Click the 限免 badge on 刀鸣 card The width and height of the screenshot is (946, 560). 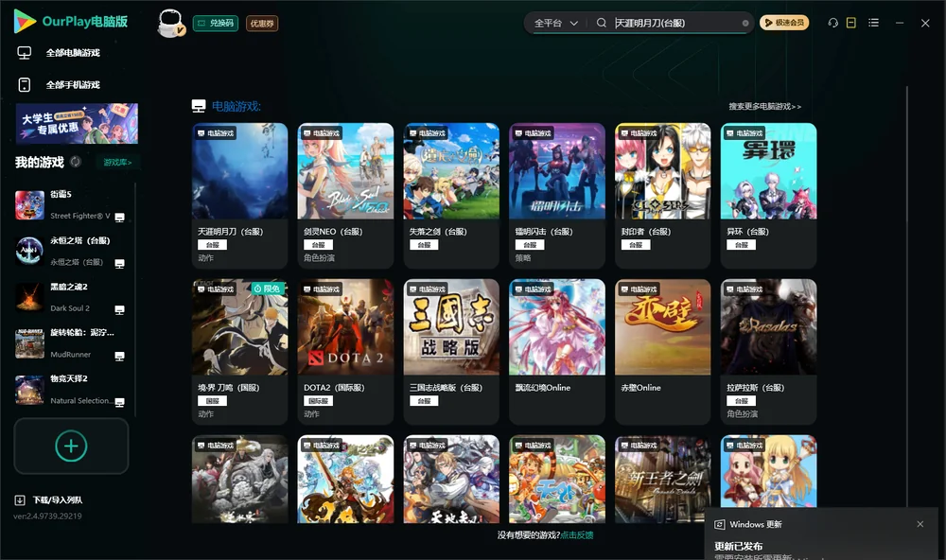[x=268, y=289]
